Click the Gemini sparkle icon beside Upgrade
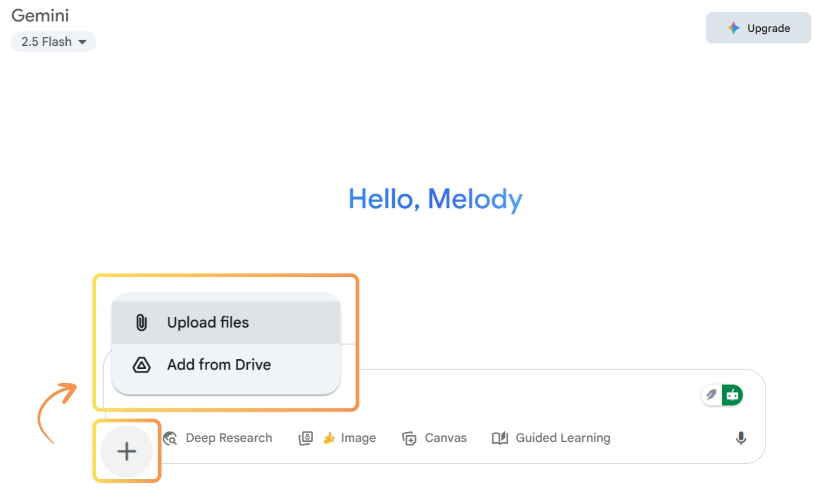813x504 pixels. [734, 28]
